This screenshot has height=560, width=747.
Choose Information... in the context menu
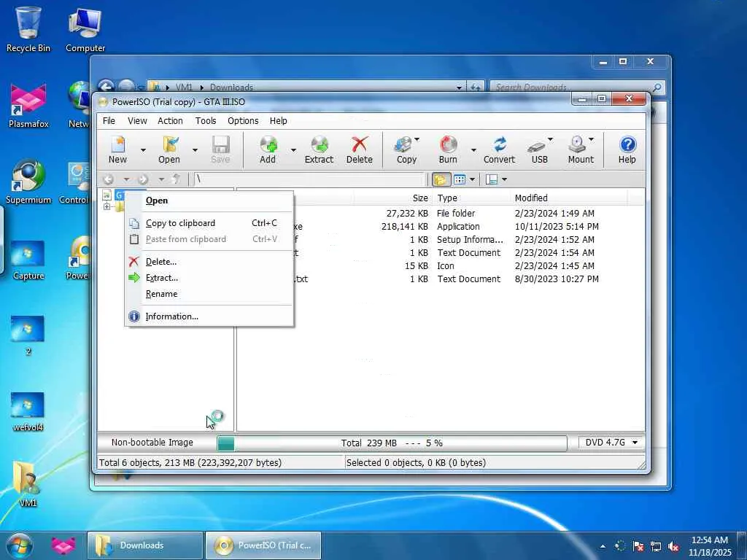pyautogui.click(x=209, y=316)
